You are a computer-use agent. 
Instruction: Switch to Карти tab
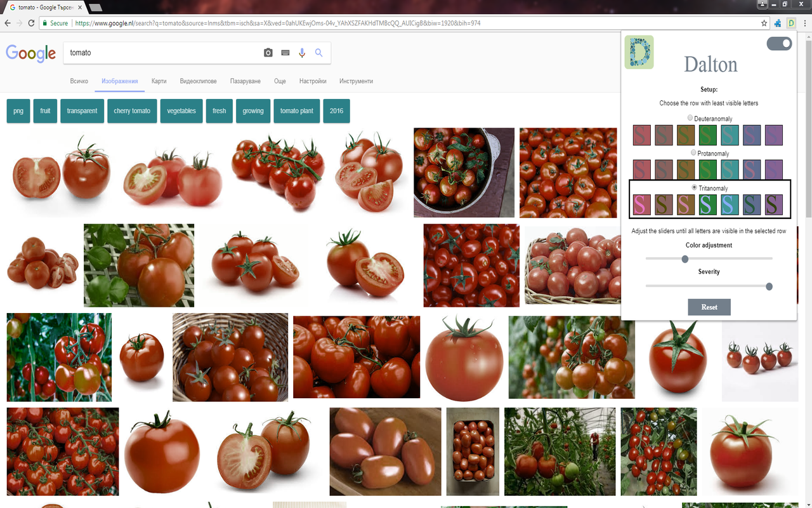tap(159, 81)
